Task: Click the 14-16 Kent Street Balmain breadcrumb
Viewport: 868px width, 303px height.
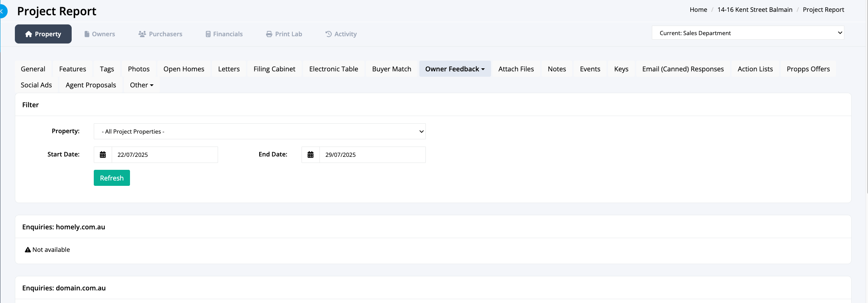Action: (x=755, y=10)
